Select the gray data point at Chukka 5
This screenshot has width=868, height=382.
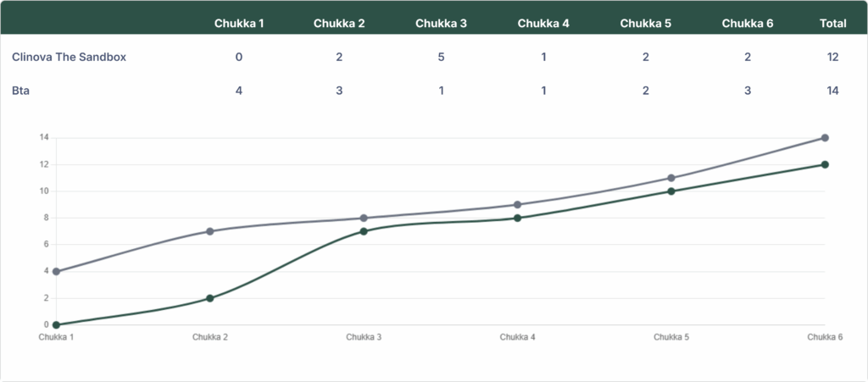(671, 178)
